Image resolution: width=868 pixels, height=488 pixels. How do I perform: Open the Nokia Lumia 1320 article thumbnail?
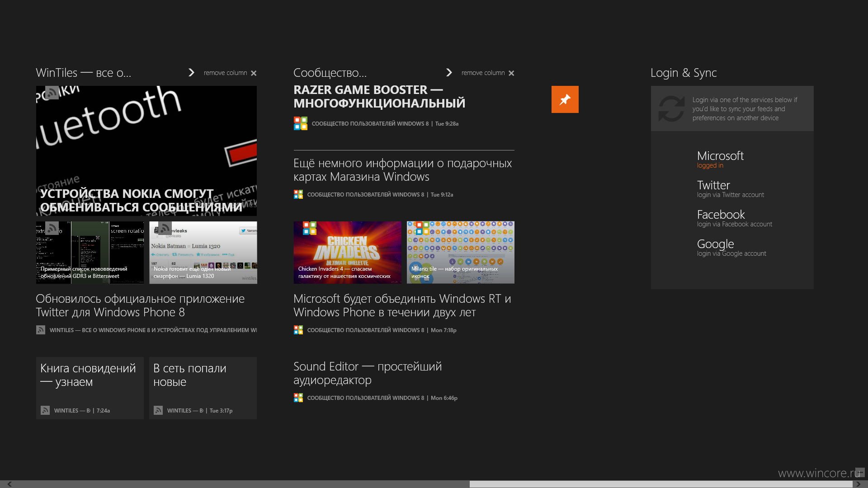203,253
